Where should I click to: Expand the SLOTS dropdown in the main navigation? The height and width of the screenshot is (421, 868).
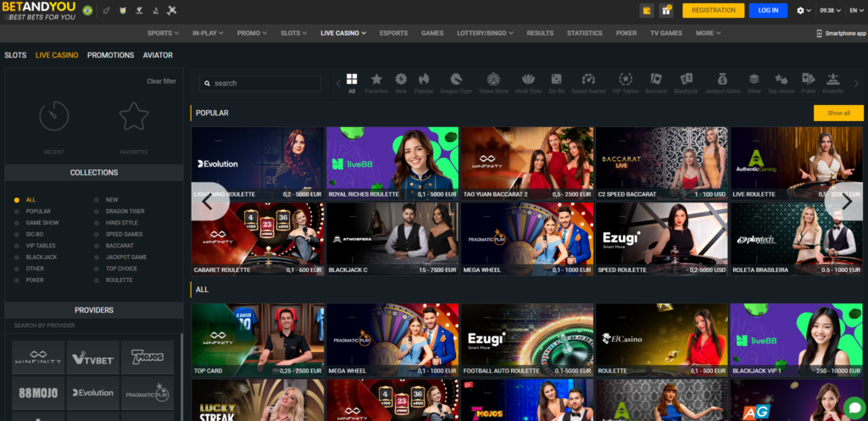(293, 33)
